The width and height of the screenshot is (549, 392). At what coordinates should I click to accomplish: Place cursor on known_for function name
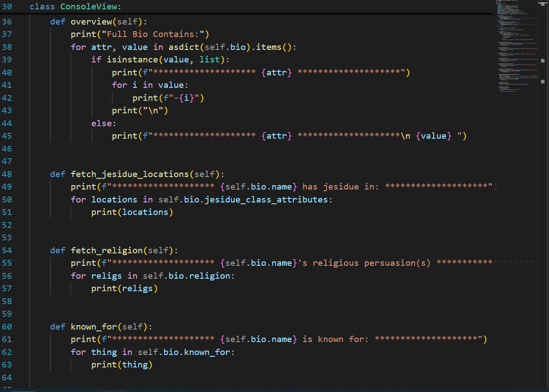94,326
